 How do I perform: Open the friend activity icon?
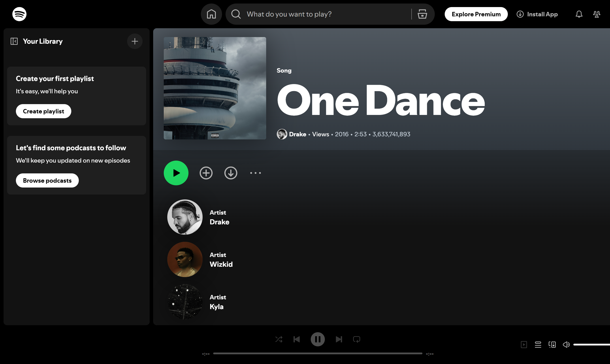[x=597, y=14]
